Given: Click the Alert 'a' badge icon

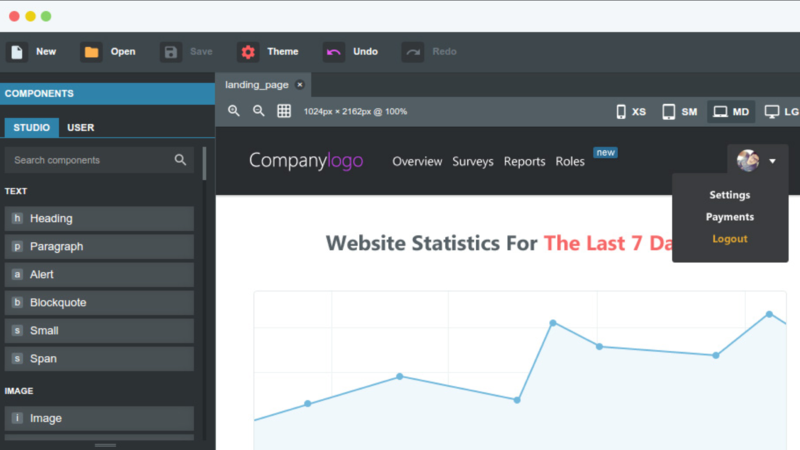Looking at the screenshot, I should coord(17,274).
